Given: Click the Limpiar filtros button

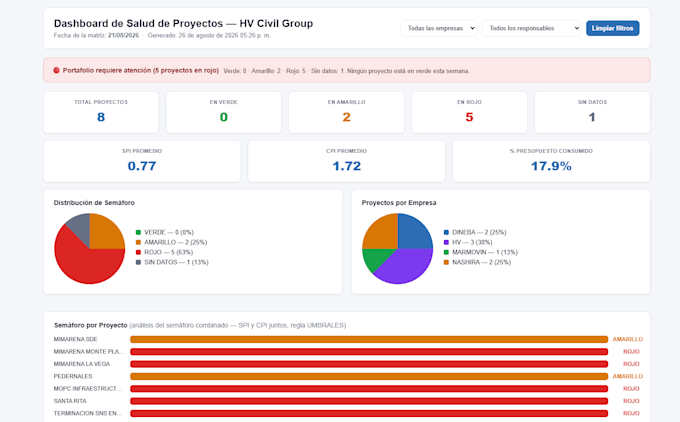Looking at the screenshot, I should pyautogui.click(x=612, y=28).
